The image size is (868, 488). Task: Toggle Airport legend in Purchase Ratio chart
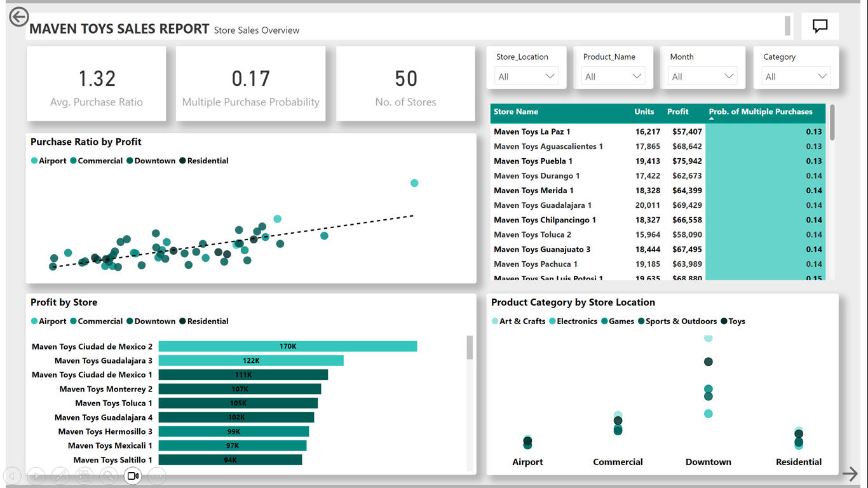point(48,161)
